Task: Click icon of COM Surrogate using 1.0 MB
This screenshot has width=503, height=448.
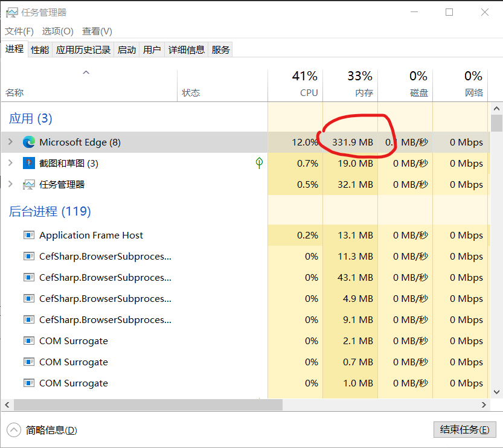Action: tap(29, 383)
